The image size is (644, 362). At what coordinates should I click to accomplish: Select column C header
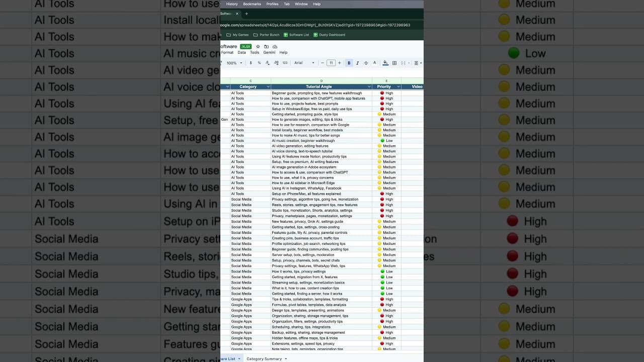coord(251,81)
